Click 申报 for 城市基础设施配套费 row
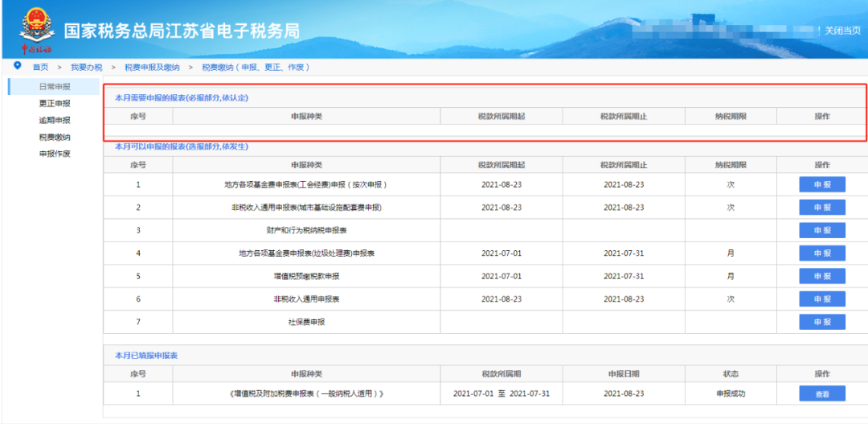The width and height of the screenshot is (868, 424). pyautogui.click(x=822, y=208)
